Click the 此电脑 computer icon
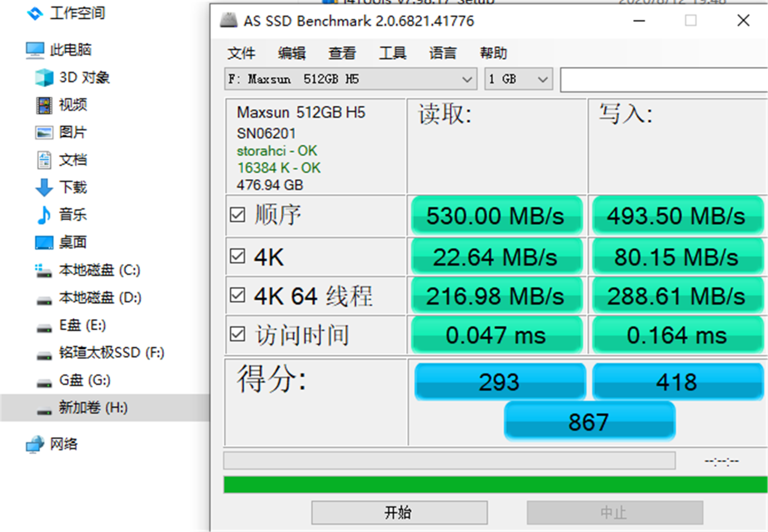Viewport: 768px width, 532px height. pos(35,50)
